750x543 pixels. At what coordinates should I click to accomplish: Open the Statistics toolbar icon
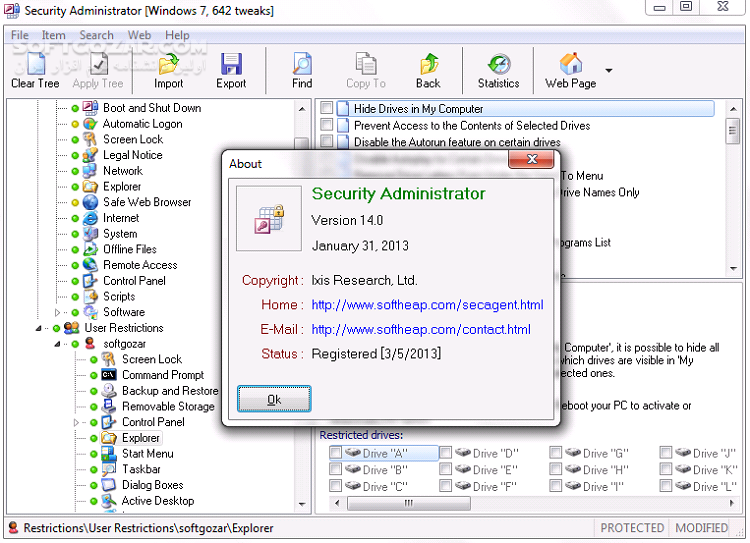coord(499,64)
